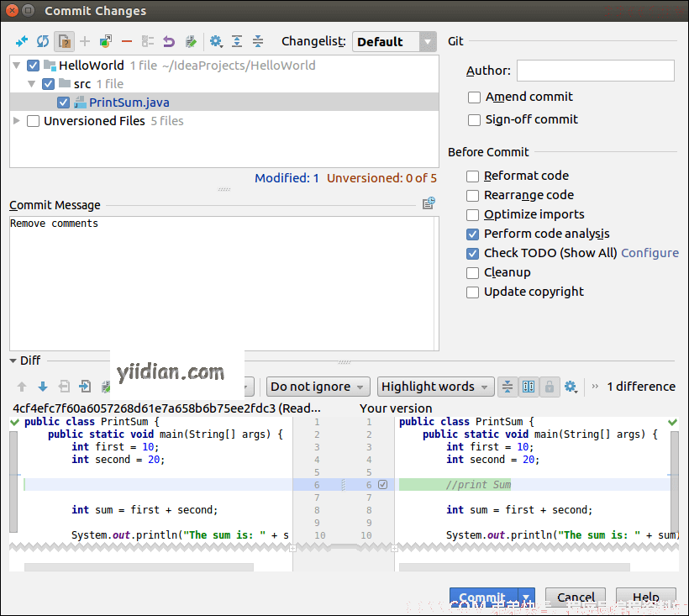Click the 'Modified: 1' status text
689x616 pixels.
pyautogui.click(x=287, y=178)
